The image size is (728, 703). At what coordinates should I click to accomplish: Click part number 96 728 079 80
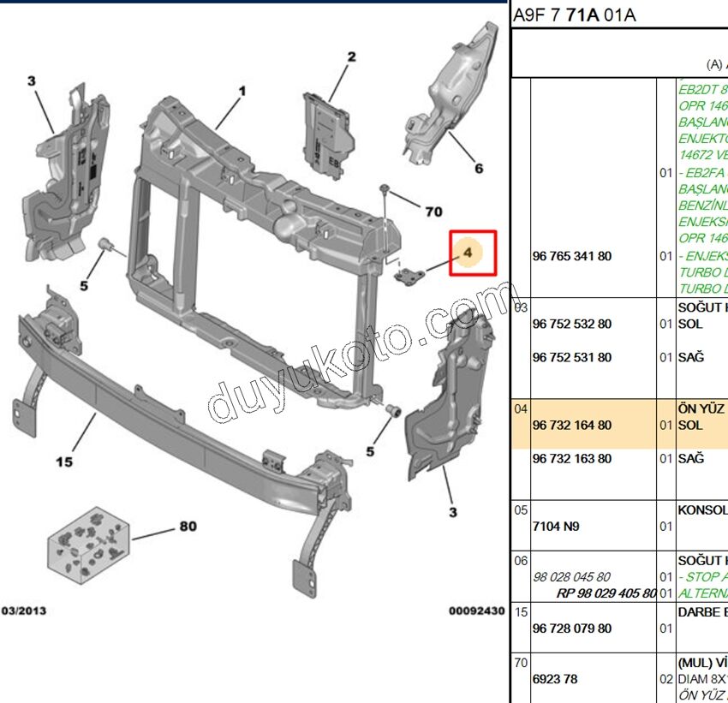click(572, 628)
